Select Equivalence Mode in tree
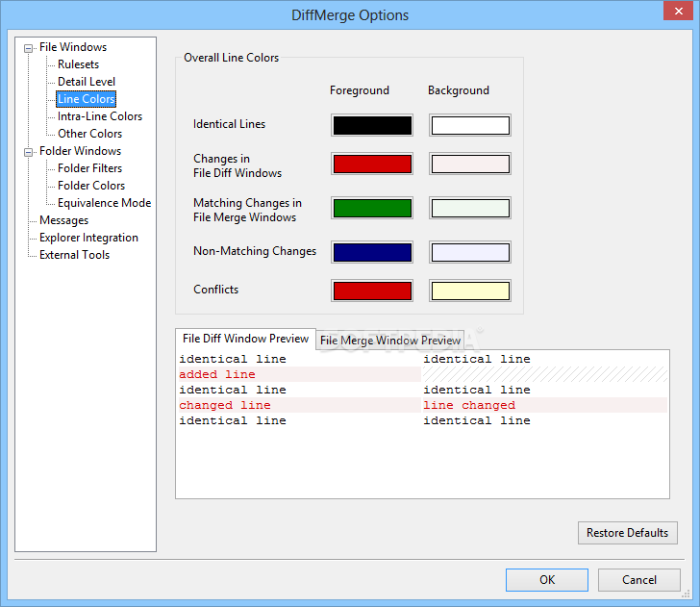This screenshot has width=700, height=607. click(x=104, y=203)
